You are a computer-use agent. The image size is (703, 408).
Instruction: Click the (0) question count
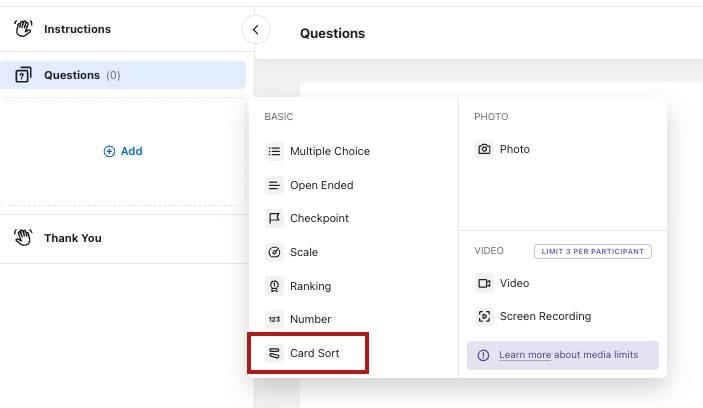tap(113, 75)
